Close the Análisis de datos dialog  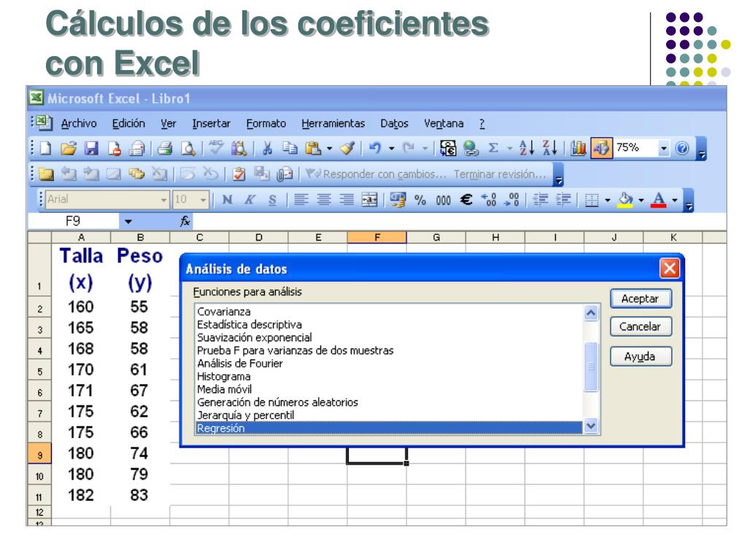[670, 268]
